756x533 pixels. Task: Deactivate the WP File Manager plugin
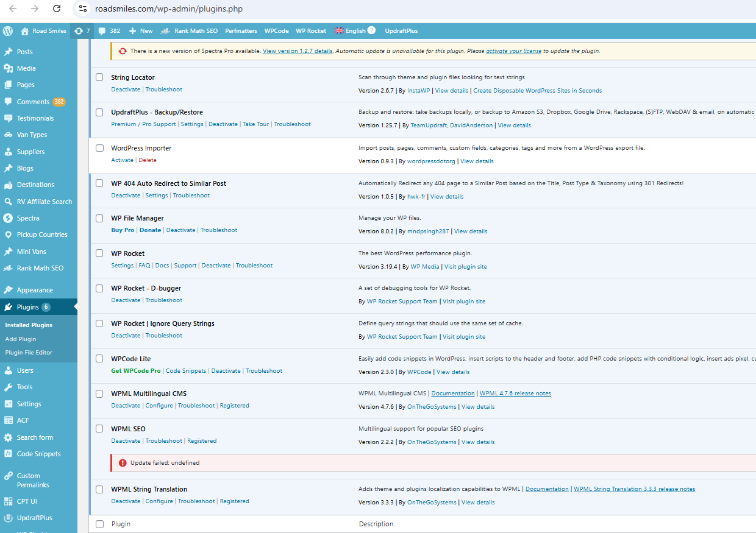(x=180, y=230)
